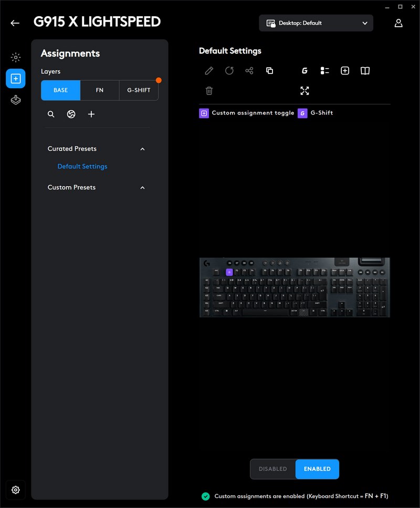The image size is (420, 508).
Task: Collapse the Custom Presets section
Action: (x=142, y=187)
